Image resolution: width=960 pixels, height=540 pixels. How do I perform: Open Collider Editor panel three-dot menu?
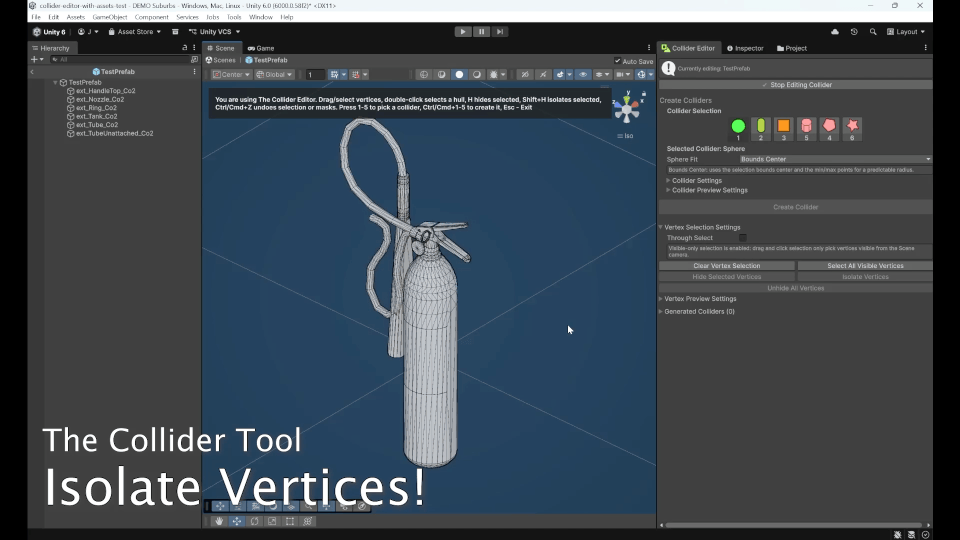pos(926,48)
